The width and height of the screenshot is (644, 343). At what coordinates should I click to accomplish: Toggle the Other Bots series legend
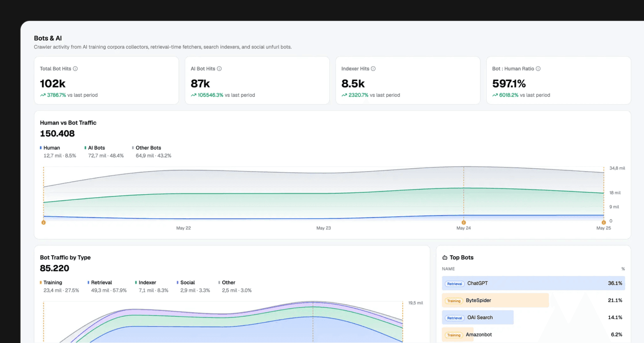coord(147,148)
